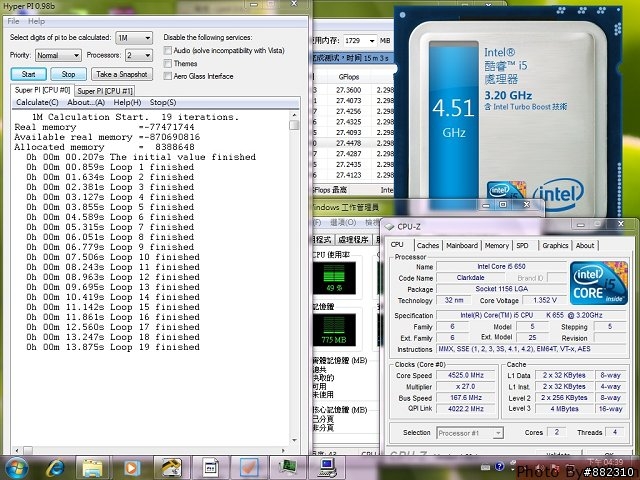Image resolution: width=640 pixels, height=480 pixels.
Task: Open Hyper PI Help menu
Action: click(36, 21)
